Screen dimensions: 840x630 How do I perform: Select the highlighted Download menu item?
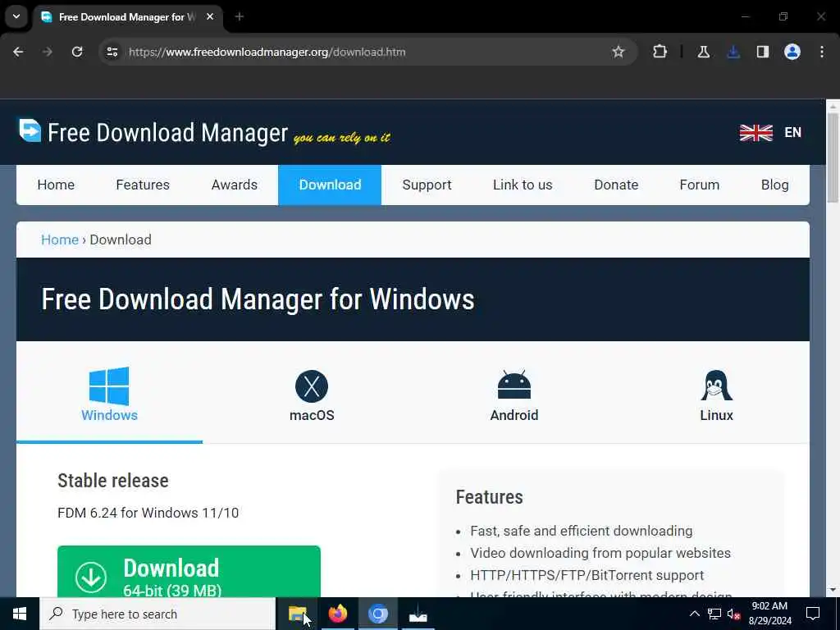pos(330,185)
